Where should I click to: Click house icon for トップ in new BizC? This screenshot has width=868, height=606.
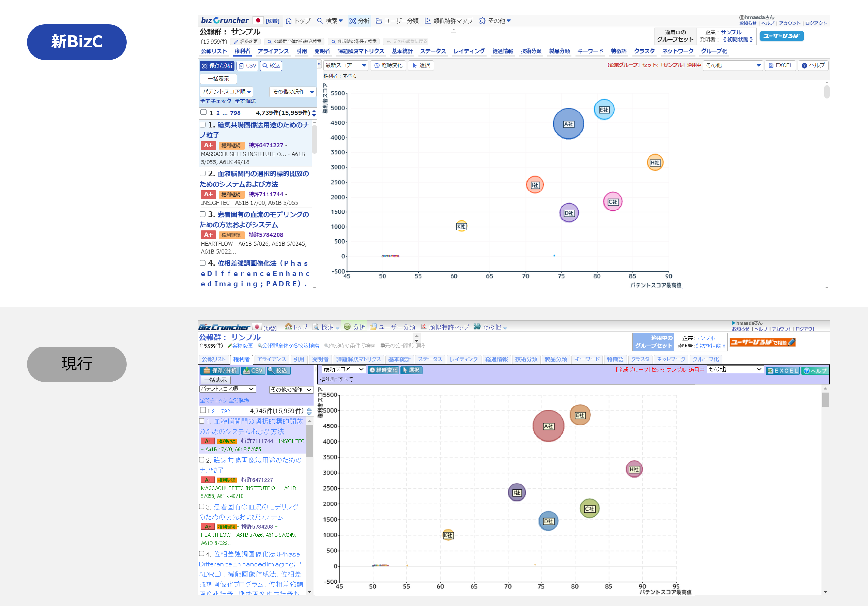tap(289, 21)
